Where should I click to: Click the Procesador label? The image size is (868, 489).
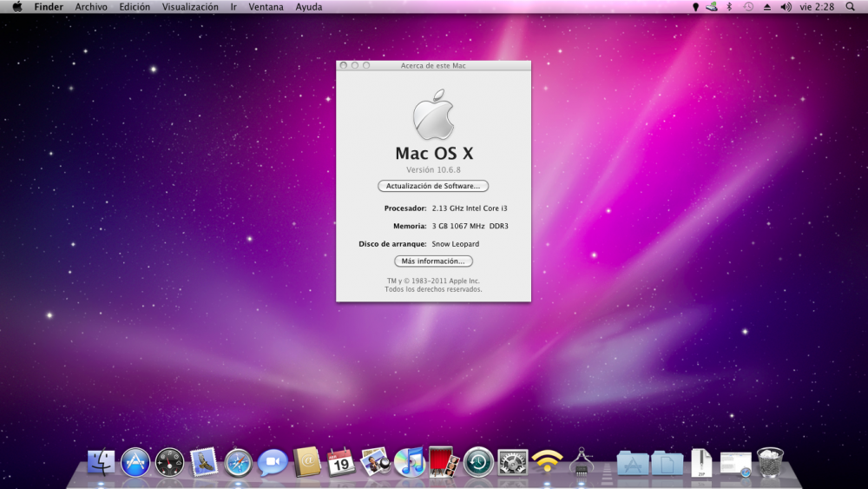pos(405,208)
